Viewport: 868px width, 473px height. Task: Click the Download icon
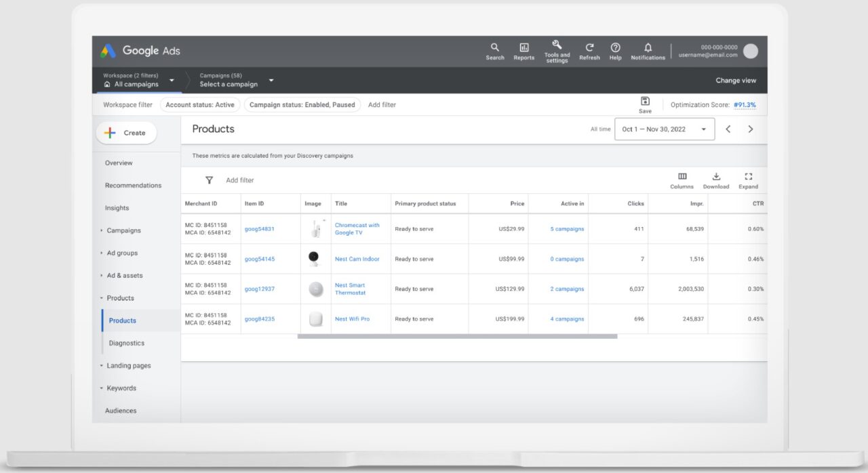point(716,181)
